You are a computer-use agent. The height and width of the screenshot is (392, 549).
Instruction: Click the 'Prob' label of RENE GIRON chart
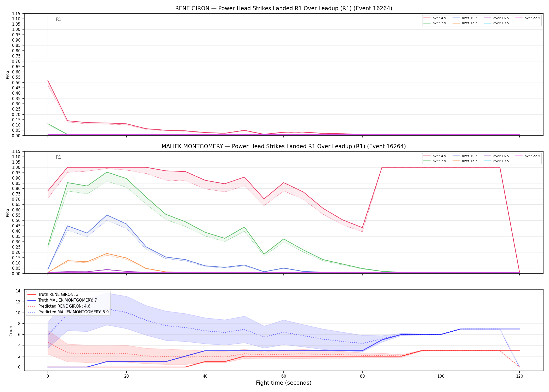(8, 75)
